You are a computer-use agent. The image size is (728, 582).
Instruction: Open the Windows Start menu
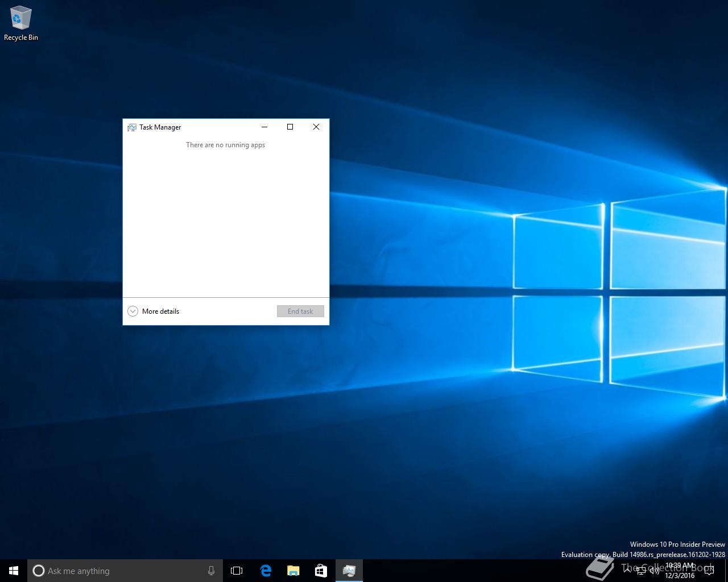pos(14,571)
